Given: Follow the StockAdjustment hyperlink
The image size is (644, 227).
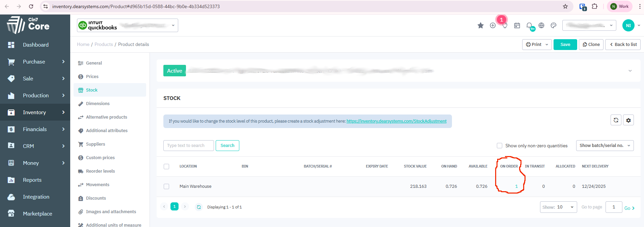Looking at the screenshot, I should coord(396,121).
